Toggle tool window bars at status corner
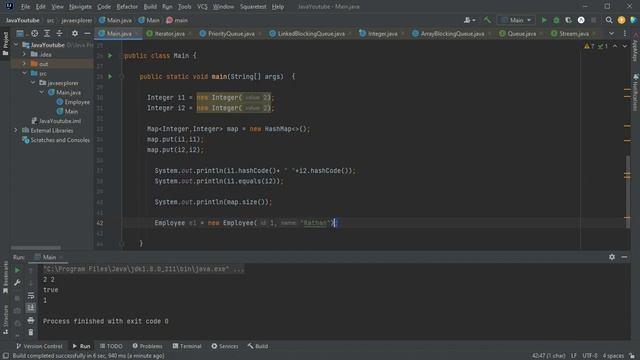Screen dimensions: 640x360 [6, 356]
